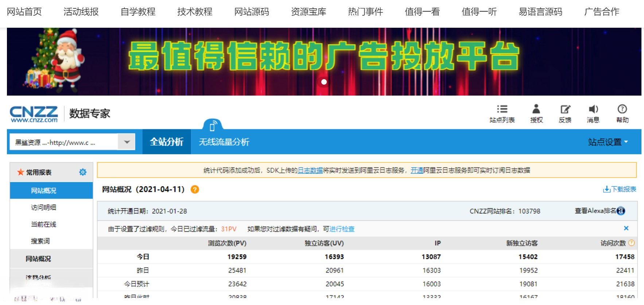Image resolution: width=644 pixels, height=305 pixels.
Task: Click the orange question mark beside 网站概况 date
Action: pos(195,190)
